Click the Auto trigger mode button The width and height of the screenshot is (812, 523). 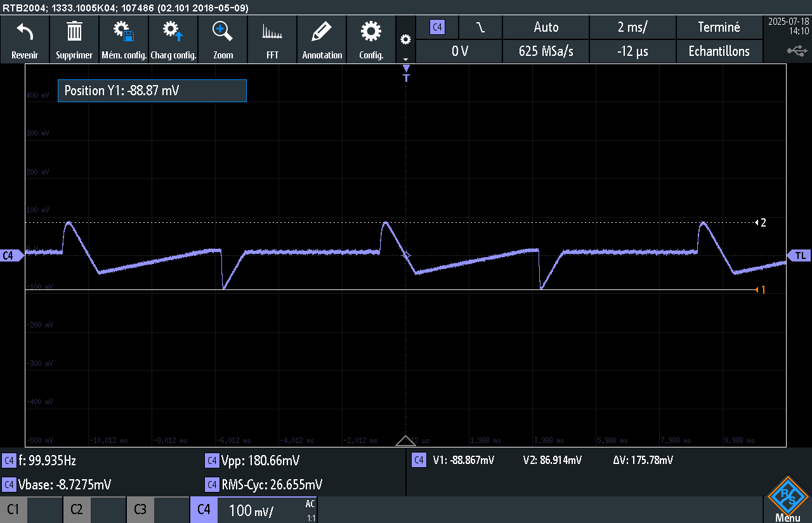pyautogui.click(x=546, y=27)
